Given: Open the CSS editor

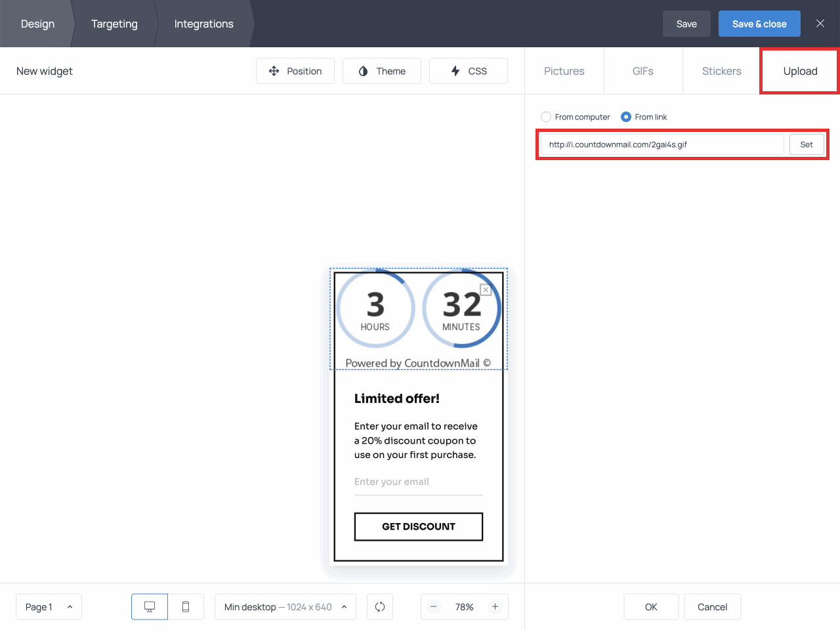Looking at the screenshot, I should (468, 70).
